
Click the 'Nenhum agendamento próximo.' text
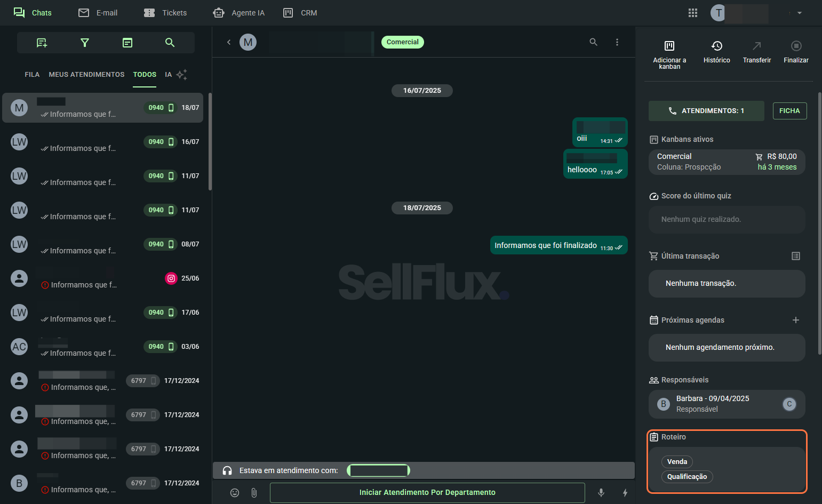coord(720,347)
